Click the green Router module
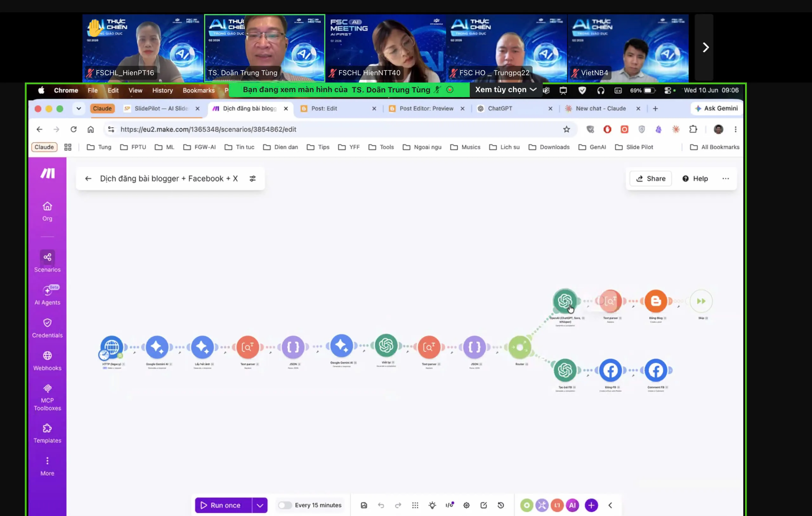Image resolution: width=812 pixels, height=516 pixels. pos(520,347)
